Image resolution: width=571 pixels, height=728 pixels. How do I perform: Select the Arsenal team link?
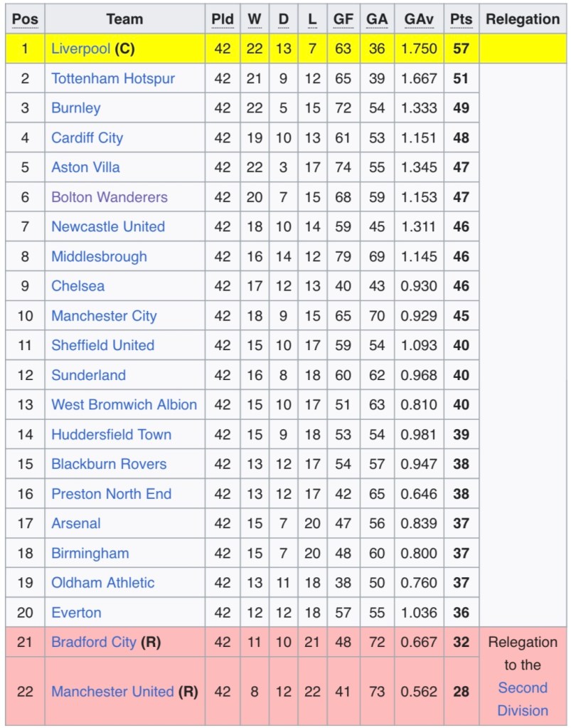point(75,524)
